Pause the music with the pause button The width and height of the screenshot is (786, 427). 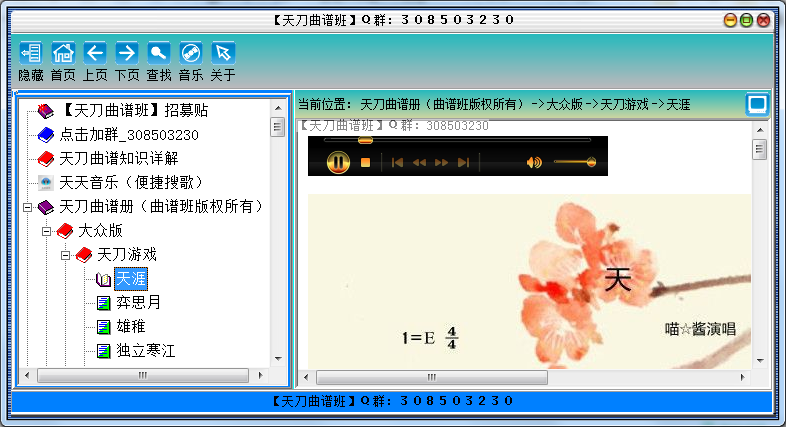tap(338, 162)
